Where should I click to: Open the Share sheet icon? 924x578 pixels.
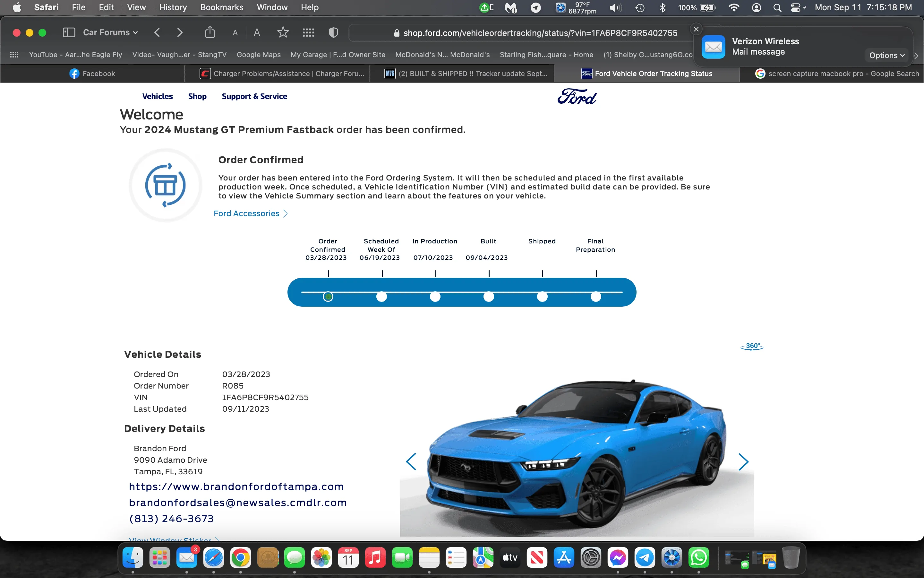click(210, 32)
